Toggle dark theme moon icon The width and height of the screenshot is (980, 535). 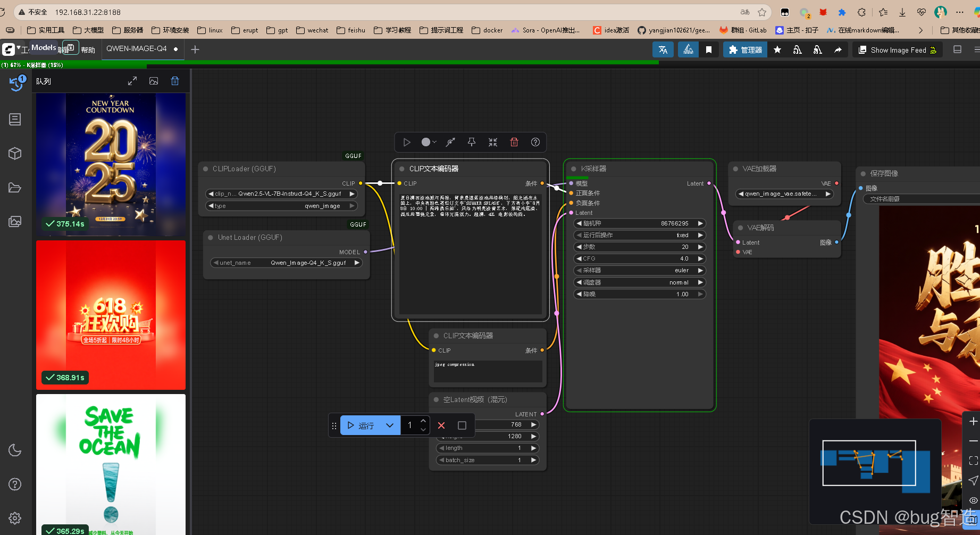[x=15, y=450]
